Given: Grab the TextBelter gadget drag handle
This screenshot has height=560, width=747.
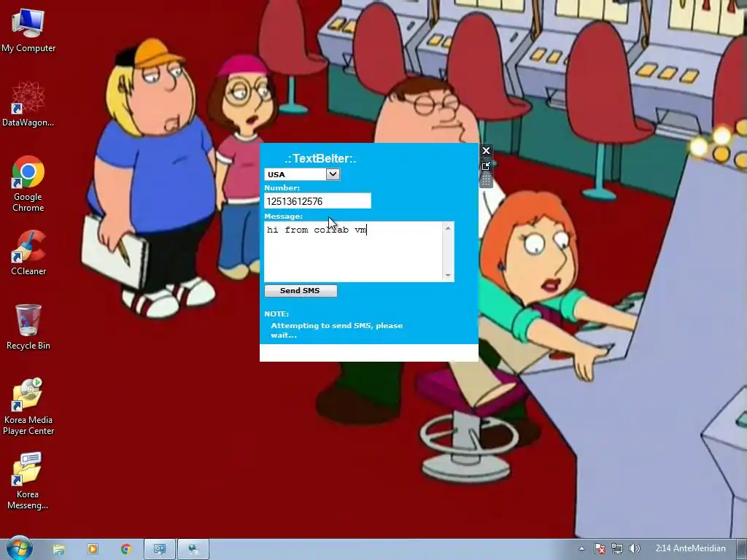Looking at the screenshot, I should coord(486,181).
